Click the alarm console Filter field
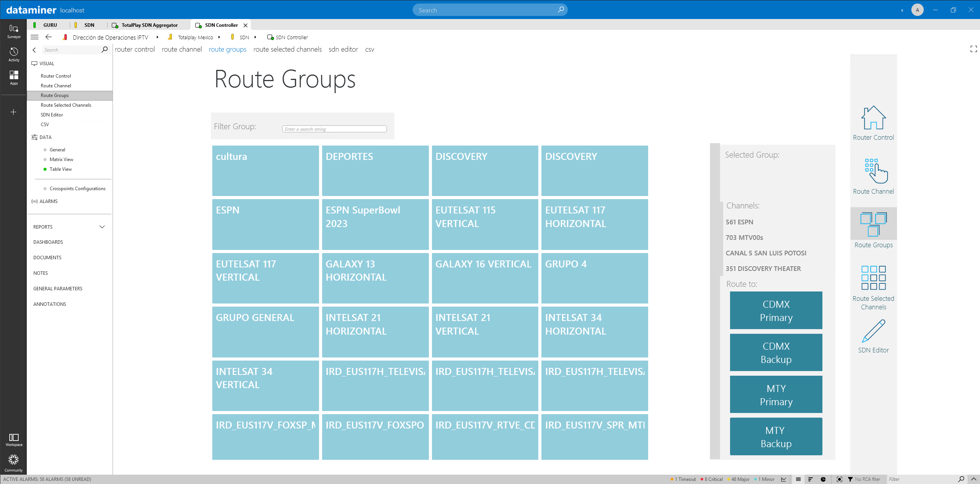The image size is (980, 484). 922,479
